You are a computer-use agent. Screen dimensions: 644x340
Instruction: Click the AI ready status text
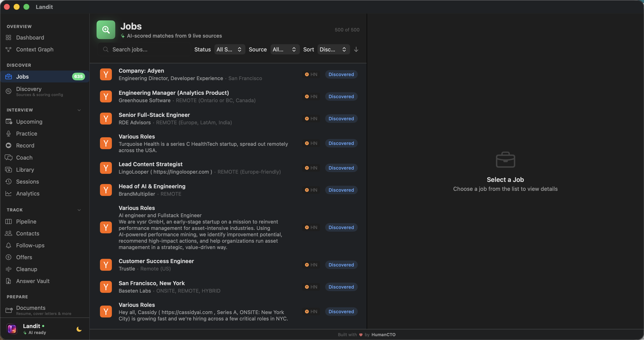pyautogui.click(x=37, y=333)
